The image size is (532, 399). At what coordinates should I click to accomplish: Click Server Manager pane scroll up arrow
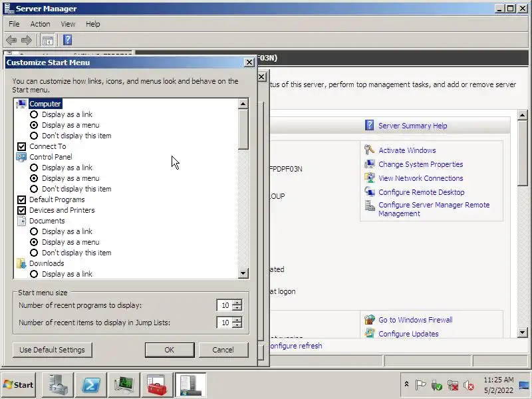523,115
